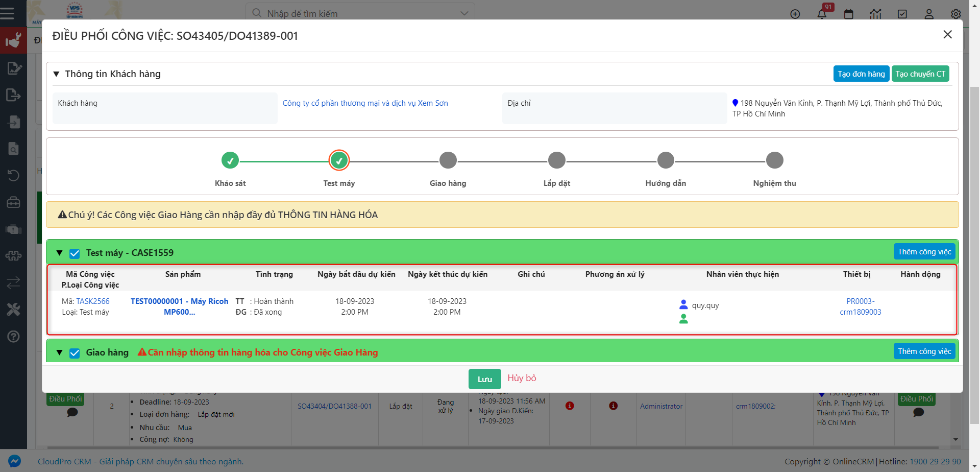Click the hotline 1900 29 29 90 link

pyautogui.click(x=935, y=461)
